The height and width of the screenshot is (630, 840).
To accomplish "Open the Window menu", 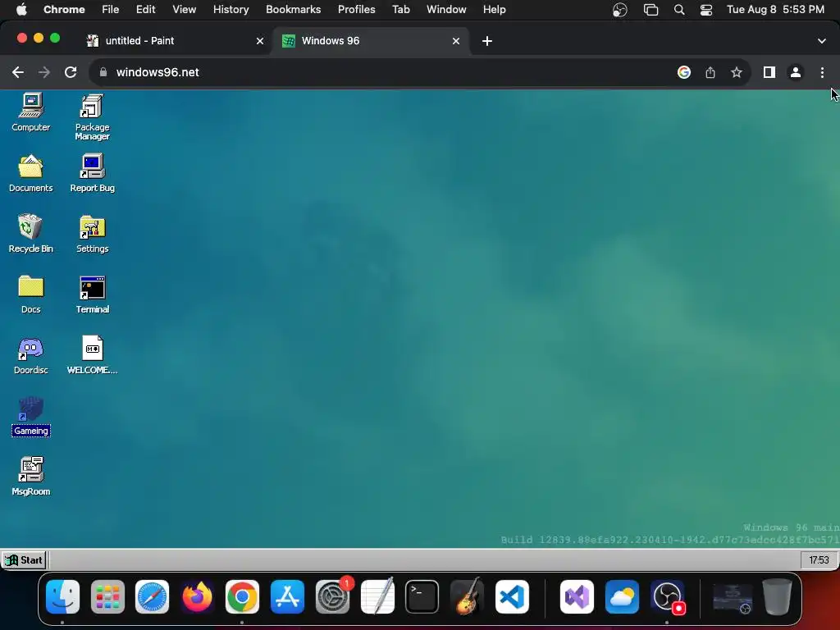I will tap(446, 10).
